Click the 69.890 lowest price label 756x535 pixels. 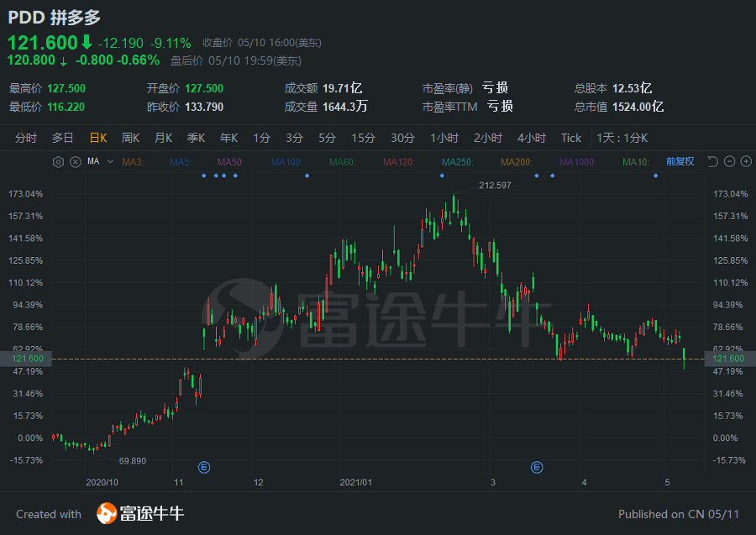pyautogui.click(x=133, y=461)
